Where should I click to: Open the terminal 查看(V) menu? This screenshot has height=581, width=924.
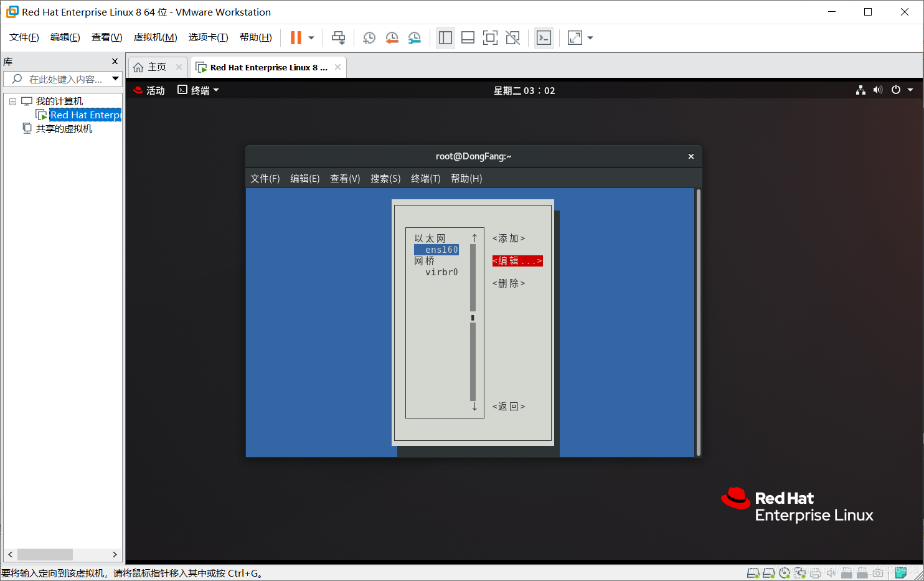[x=345, y=179]
